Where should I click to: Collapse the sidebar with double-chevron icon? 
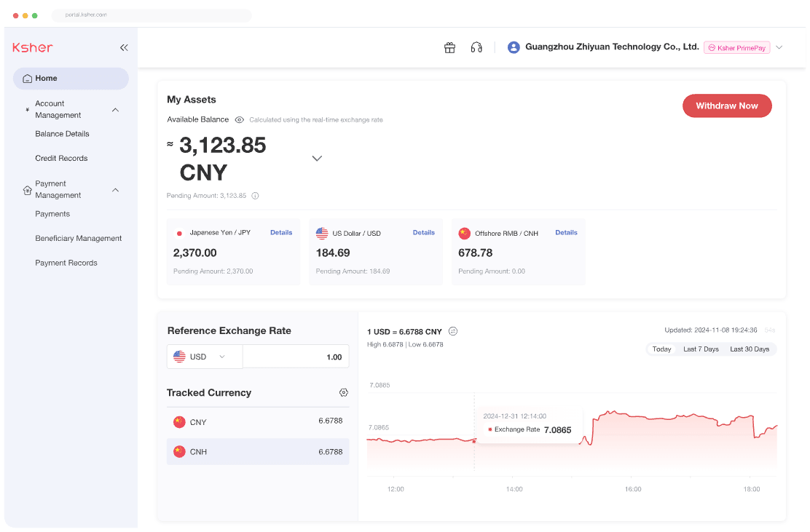pos(124,47)
